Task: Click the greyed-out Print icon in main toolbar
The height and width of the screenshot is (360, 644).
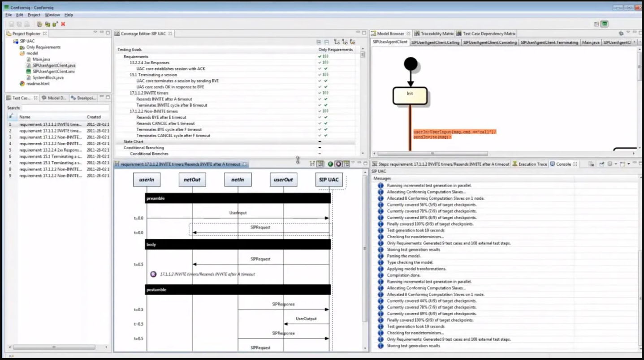Action: pos(27,24)
